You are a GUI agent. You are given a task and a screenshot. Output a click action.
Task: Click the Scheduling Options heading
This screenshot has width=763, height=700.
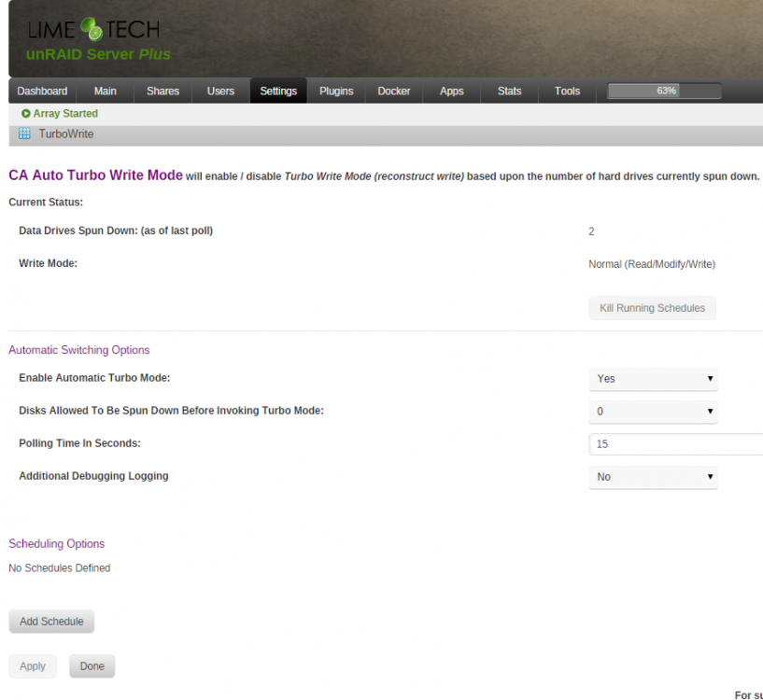pos(56,543)
